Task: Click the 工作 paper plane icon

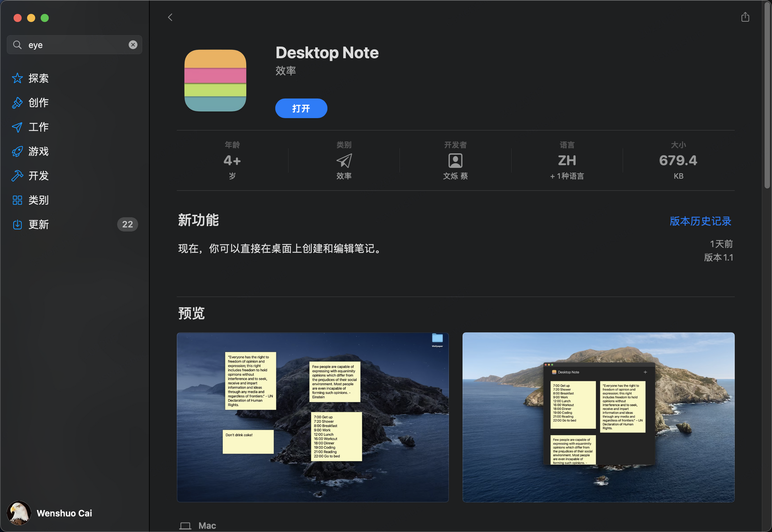Action: pos(17,127)
